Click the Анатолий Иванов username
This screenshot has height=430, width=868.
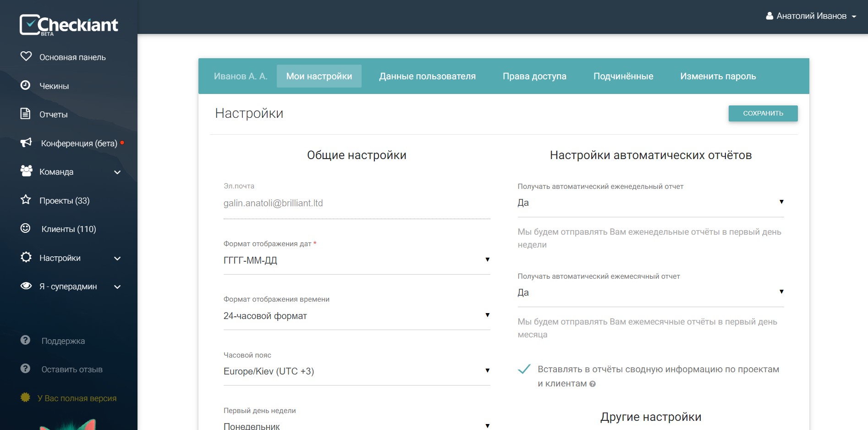812,16
